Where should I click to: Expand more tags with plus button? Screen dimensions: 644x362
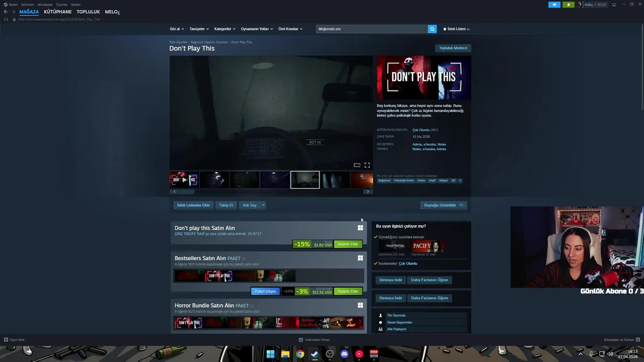pyautogui.click(x=459, y=180)
